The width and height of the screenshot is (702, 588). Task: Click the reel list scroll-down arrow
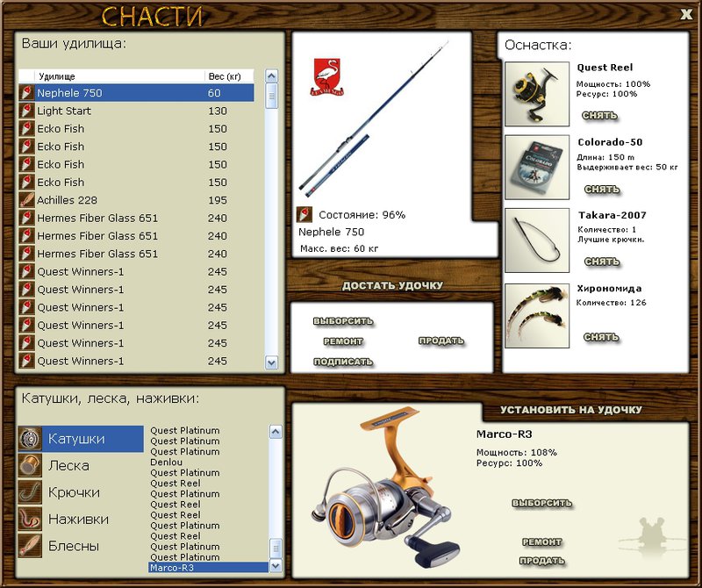coord(276,565)
